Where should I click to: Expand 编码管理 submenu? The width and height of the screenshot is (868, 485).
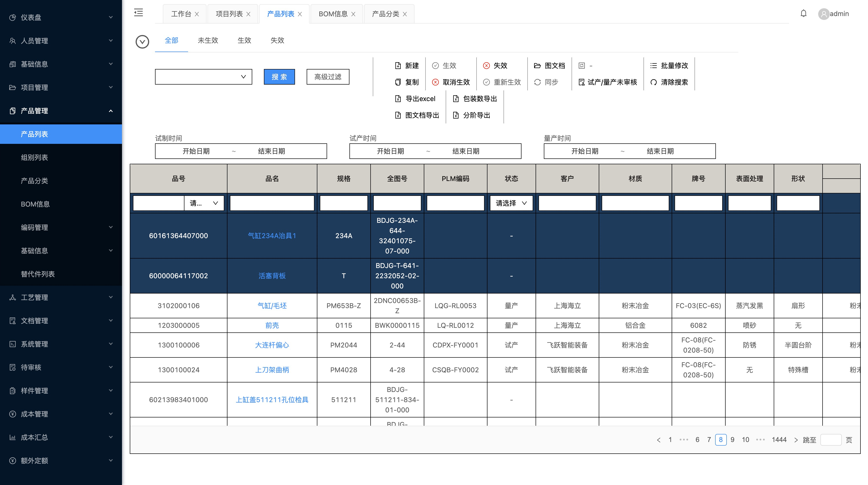[x=61, y=227]
